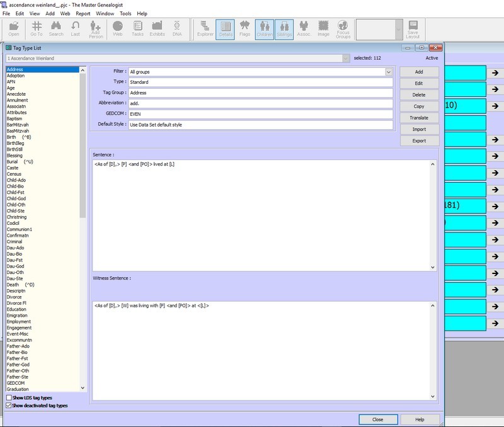Screen dimensions: 504x427
Task: Open the DNA toolbar icon
Action: 177,29
